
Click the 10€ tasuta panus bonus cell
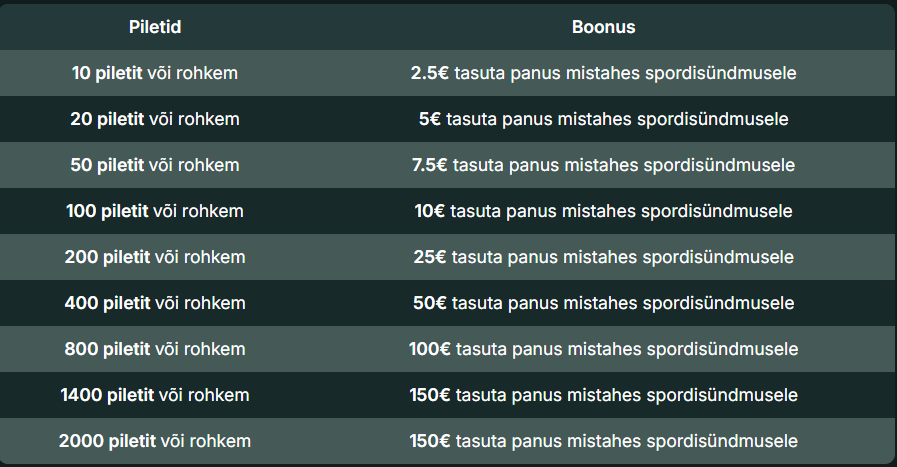(x=603, y=211)
